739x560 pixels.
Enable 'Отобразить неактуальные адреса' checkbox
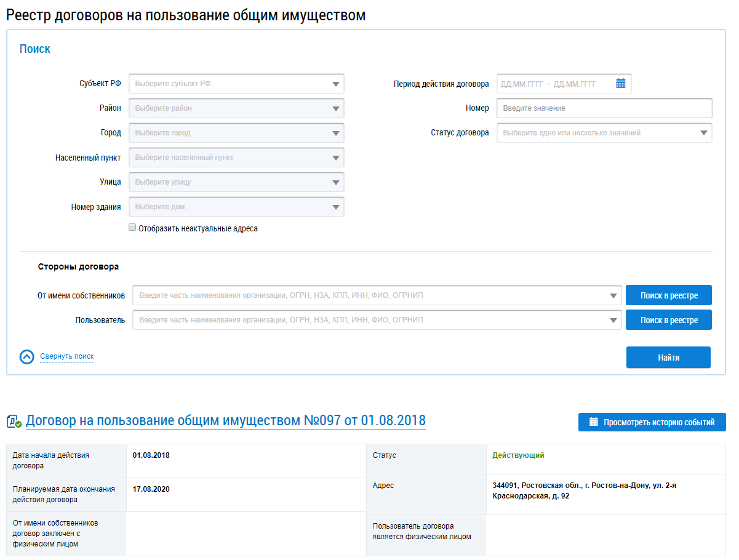132,228
